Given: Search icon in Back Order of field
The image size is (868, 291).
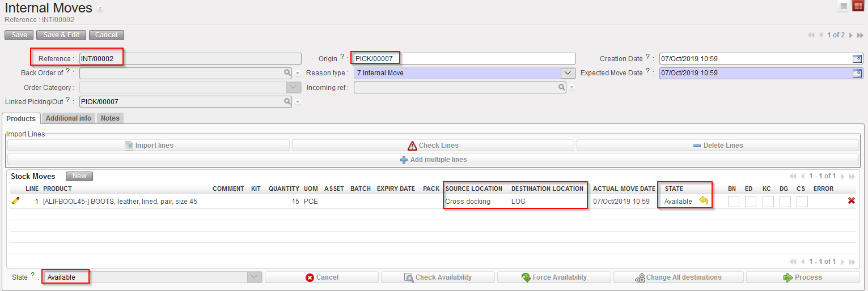Looking at the screenshot, I should pos(287,73).
